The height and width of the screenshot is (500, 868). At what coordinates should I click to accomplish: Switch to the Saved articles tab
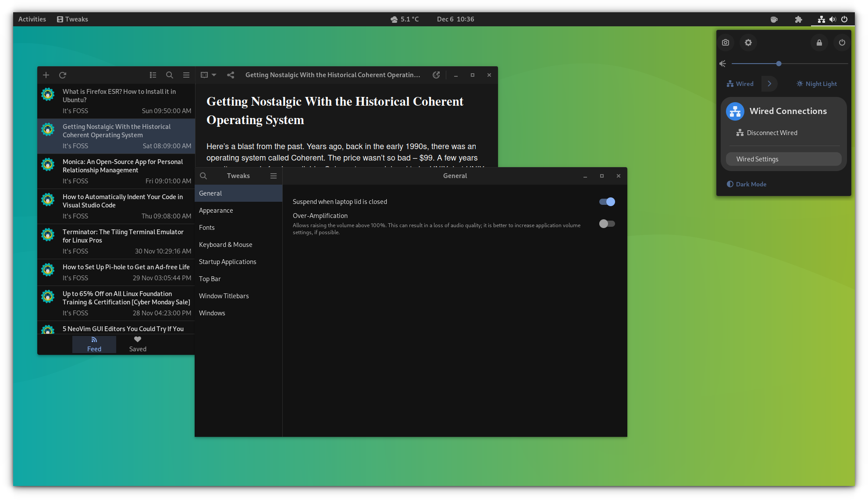coord(137,344)
